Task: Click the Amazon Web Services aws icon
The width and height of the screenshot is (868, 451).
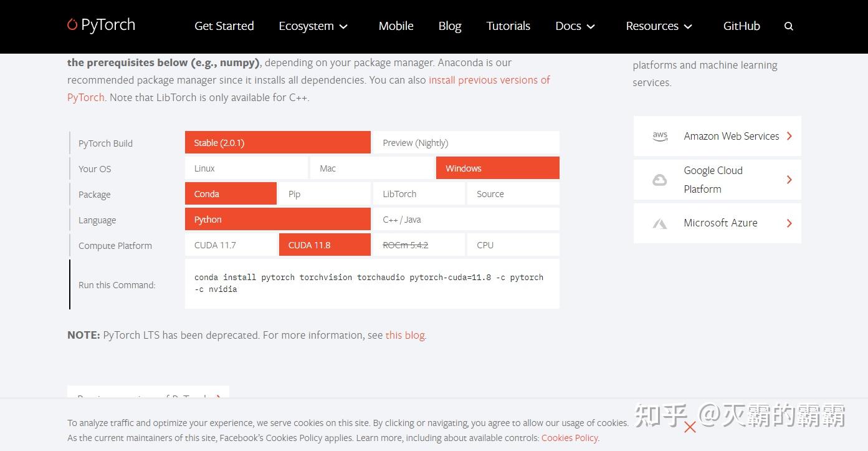Action: coord(660,136)
